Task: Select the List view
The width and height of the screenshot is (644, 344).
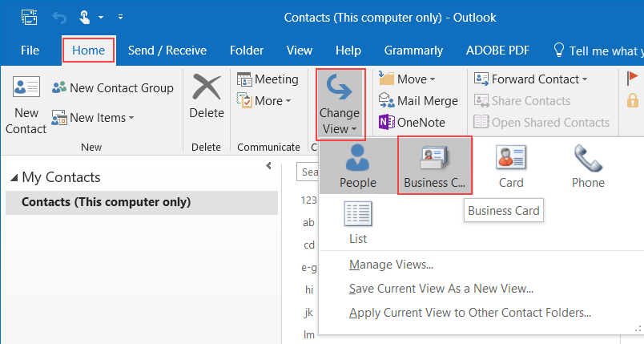Action: point(358,222)
